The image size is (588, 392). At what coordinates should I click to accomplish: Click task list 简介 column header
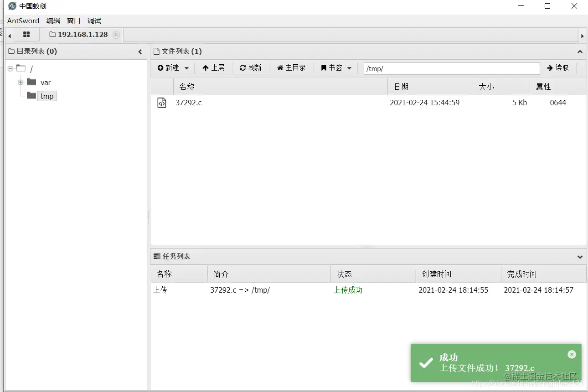[x=269, y=274]
